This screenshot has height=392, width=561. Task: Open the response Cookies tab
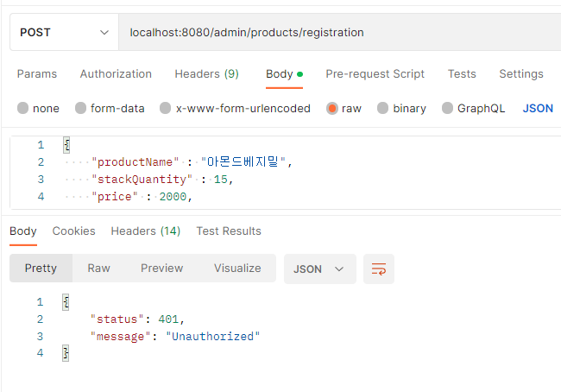[73, 231]
